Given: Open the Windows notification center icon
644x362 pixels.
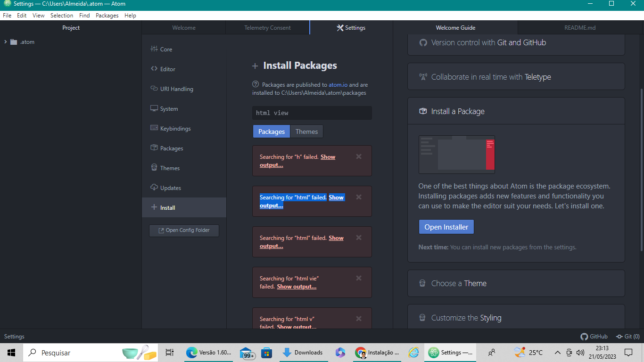Looking at the screenshot, I should tap(628, 353).
